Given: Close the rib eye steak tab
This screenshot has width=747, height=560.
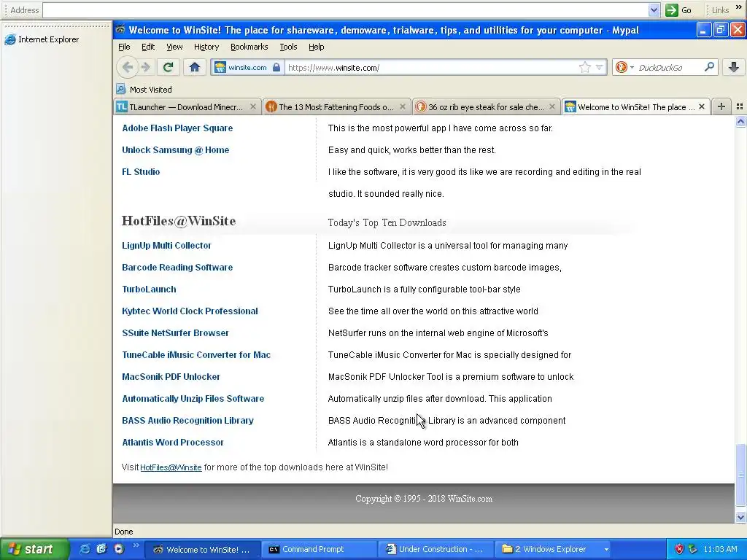Looking at the screenshot, I should pos(551,106).
